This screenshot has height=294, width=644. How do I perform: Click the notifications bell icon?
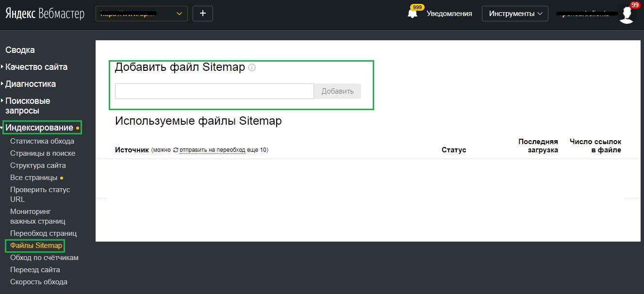(x=413, y=14)
